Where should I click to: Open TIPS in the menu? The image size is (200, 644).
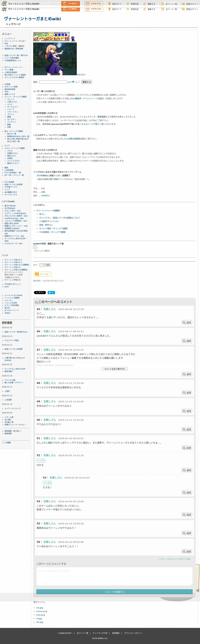tap(7, 92)
